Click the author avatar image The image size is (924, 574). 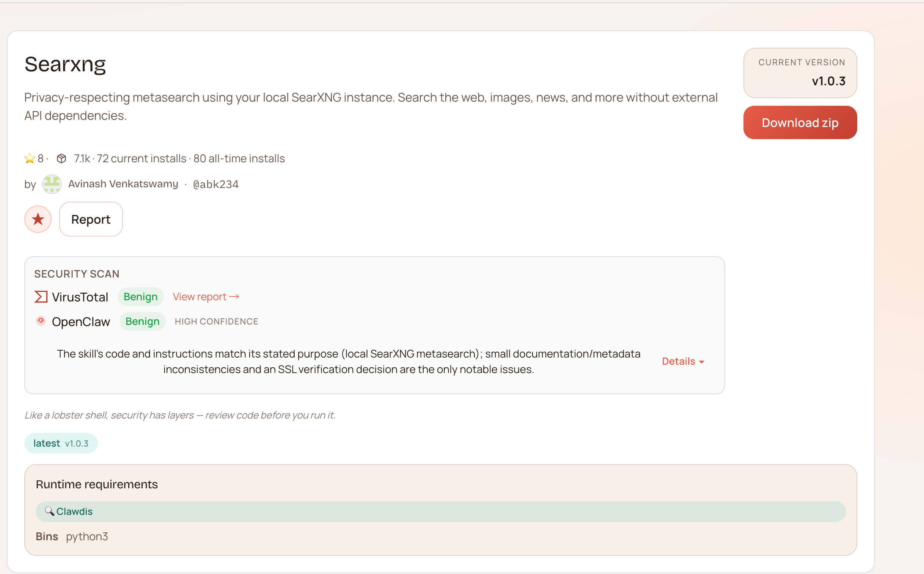point(52,184)
